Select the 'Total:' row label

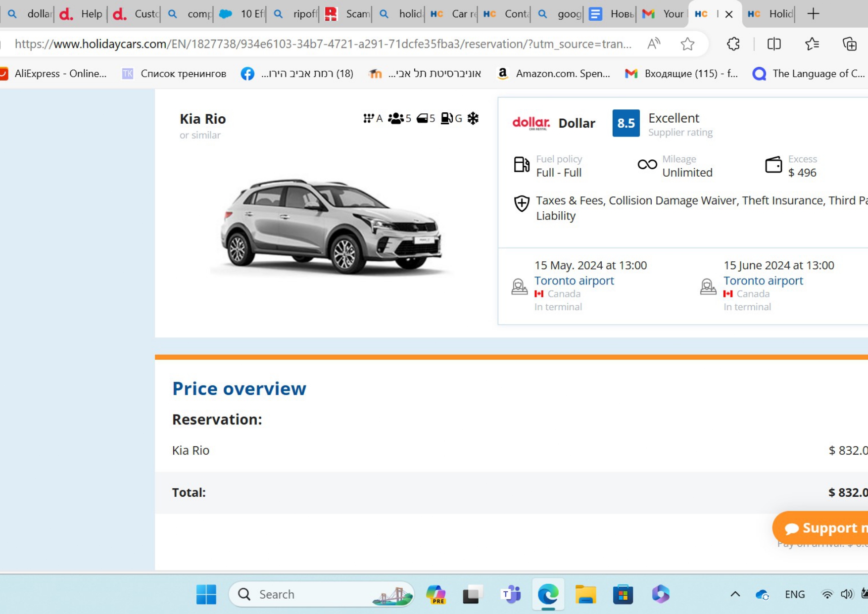[x=189, y=492]
